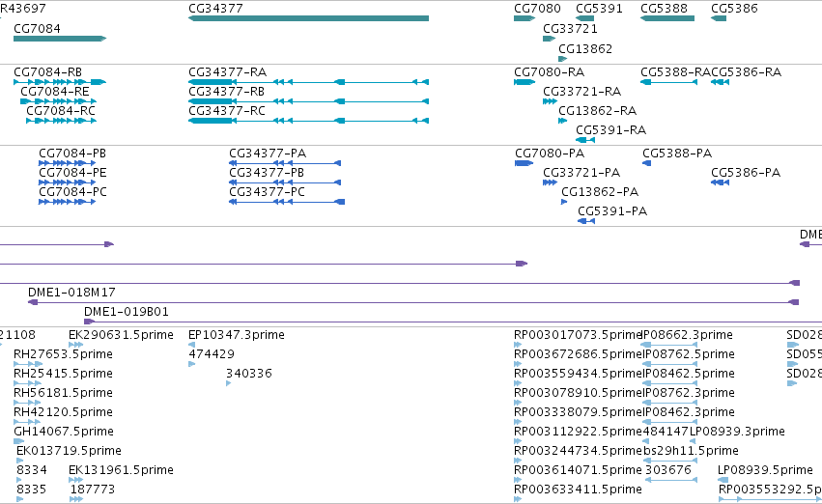Select the LP08939.5prime EST glyph
822x504 pixels.
pos(723,480)
